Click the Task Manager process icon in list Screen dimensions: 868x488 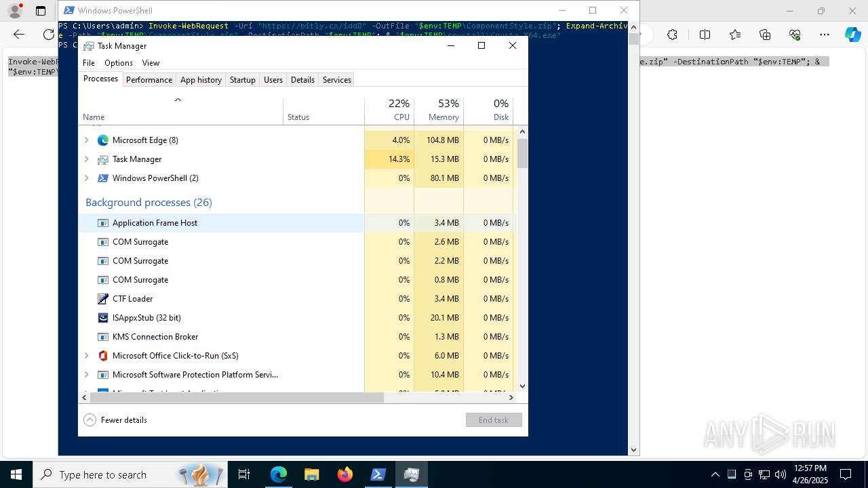(103, 159)
